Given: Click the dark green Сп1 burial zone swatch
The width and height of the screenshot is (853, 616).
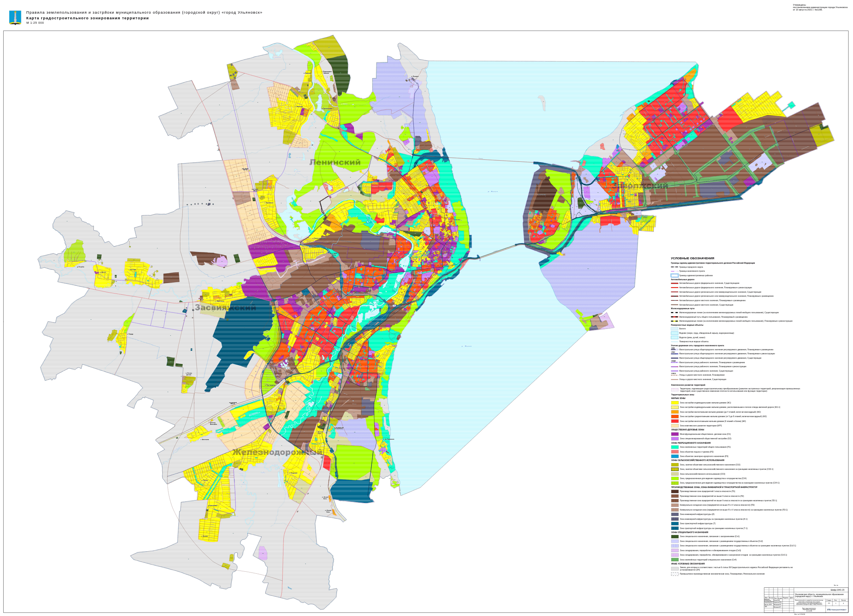Looking at the screenshot, I should [675, 536].
